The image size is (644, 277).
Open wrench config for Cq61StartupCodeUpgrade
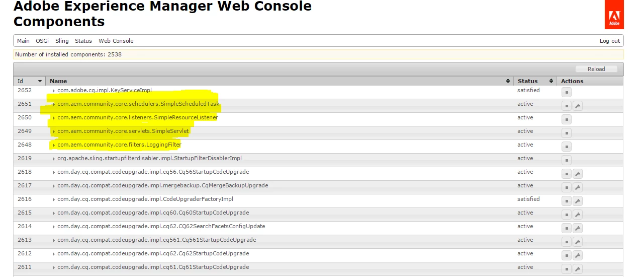click(577, 269)
